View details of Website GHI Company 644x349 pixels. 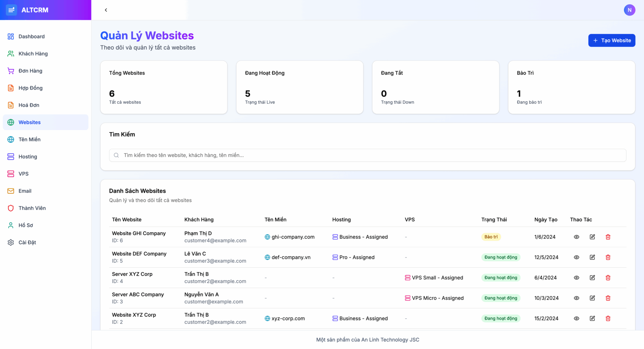[577, 237]
